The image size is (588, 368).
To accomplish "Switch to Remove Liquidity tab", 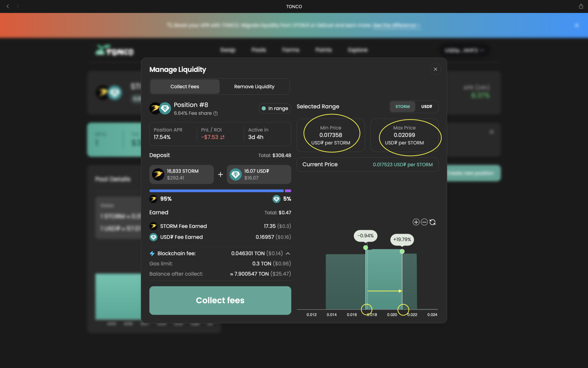I will pyautogui.click(x=254, y=87).
